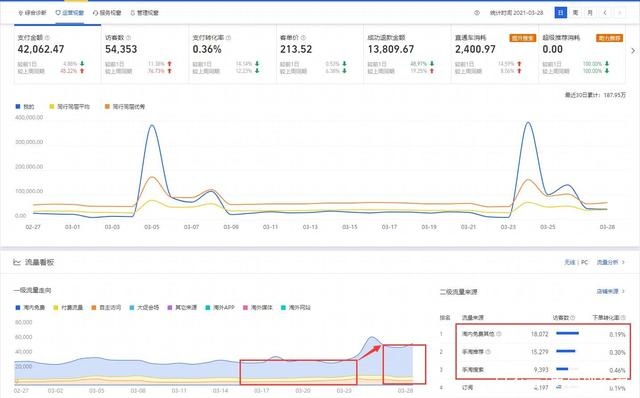Click the info icon beside 淘内免费其他
The image size is (640, 398).
pyautogui.click(x=499, y=334)
